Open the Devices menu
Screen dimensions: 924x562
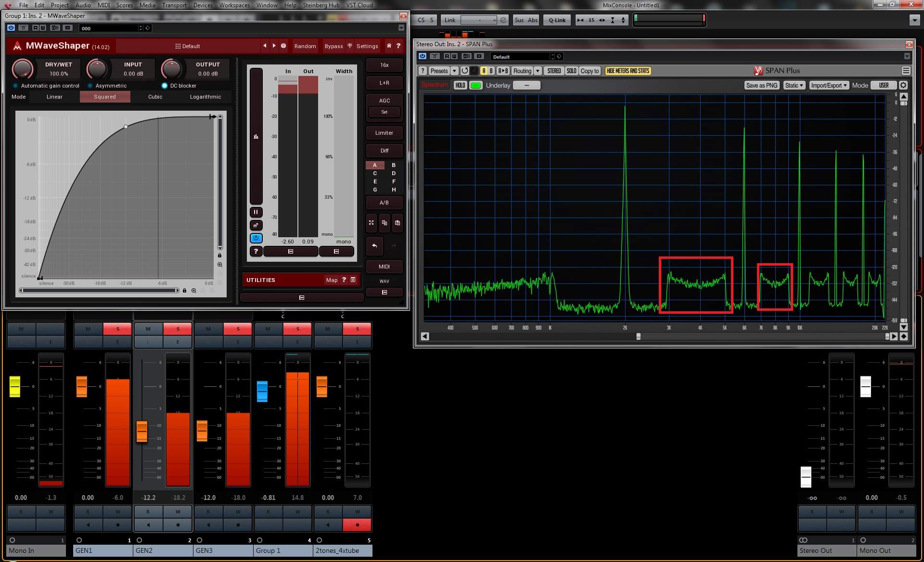click(203, 5)
